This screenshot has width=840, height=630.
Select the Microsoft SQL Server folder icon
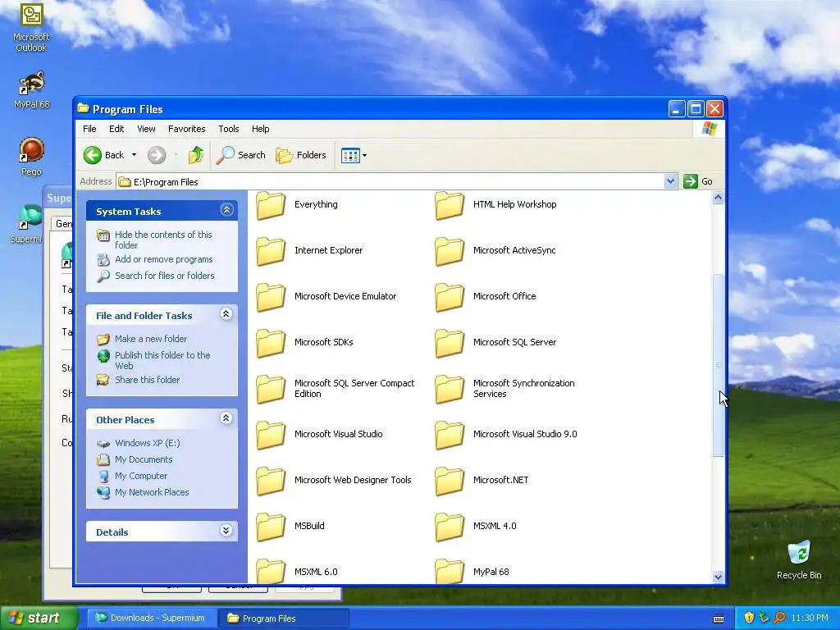coord(450,344)
